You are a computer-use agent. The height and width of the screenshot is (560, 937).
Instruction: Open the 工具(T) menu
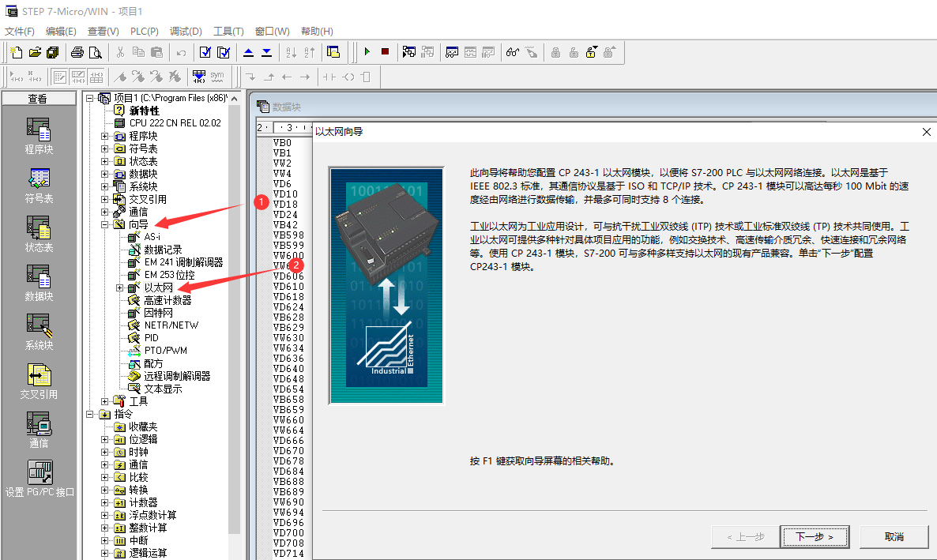[x=228, y=31]
